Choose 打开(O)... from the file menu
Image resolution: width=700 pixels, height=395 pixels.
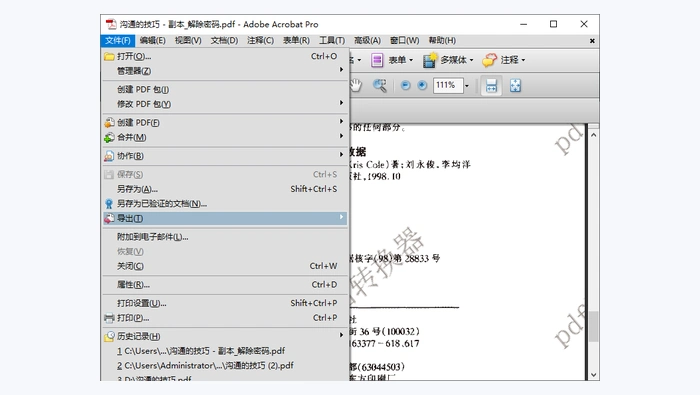tap(225, 56)
